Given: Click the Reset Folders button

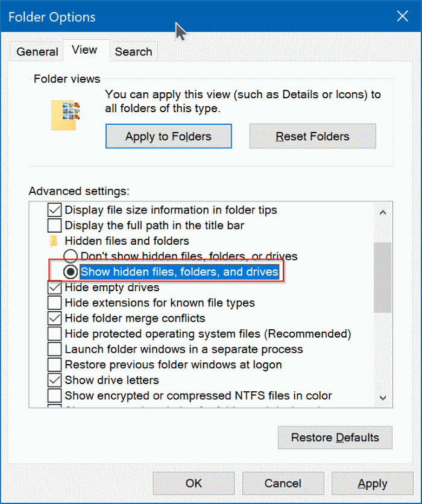Looking at the screenshot, I should 313,136.
